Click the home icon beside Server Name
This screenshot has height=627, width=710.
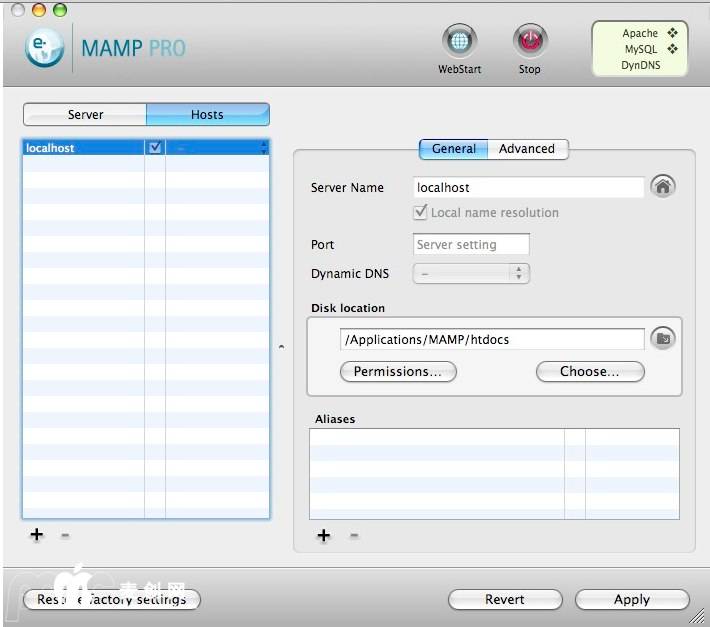(x=663, y=186)
